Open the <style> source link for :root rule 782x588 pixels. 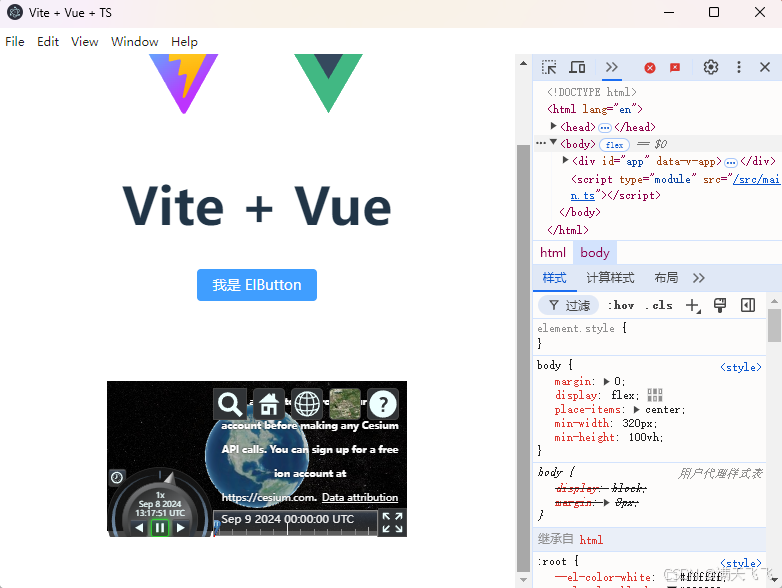(x=741, y=564)
